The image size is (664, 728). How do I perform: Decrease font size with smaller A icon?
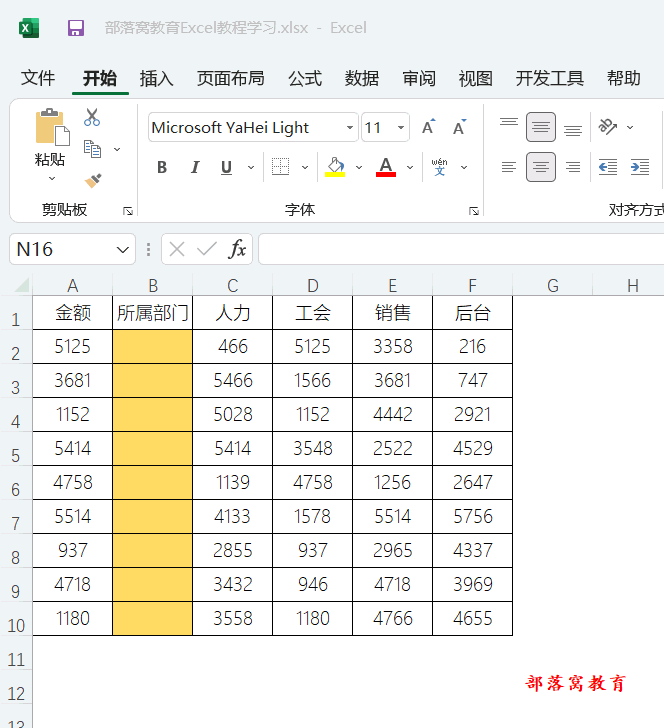coord(460,127)
